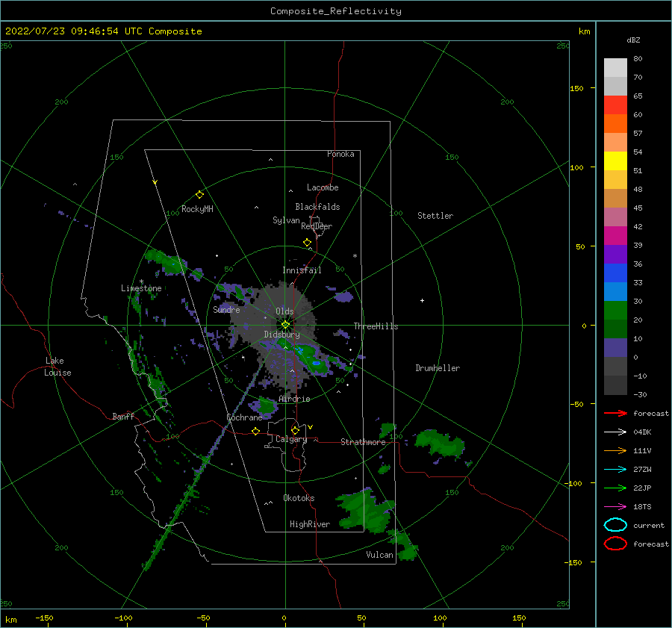Click the Limestone label
The image size is (672, 628).
point(141,288)
